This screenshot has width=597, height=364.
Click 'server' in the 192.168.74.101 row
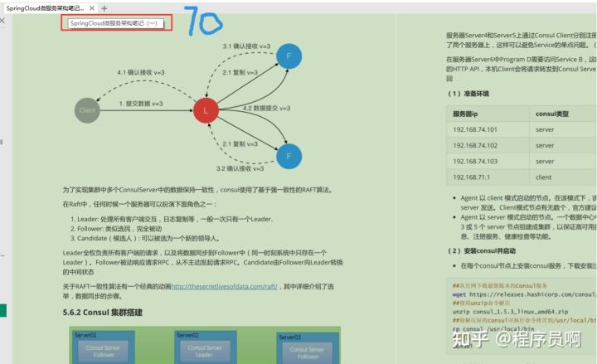coord(545,129)
